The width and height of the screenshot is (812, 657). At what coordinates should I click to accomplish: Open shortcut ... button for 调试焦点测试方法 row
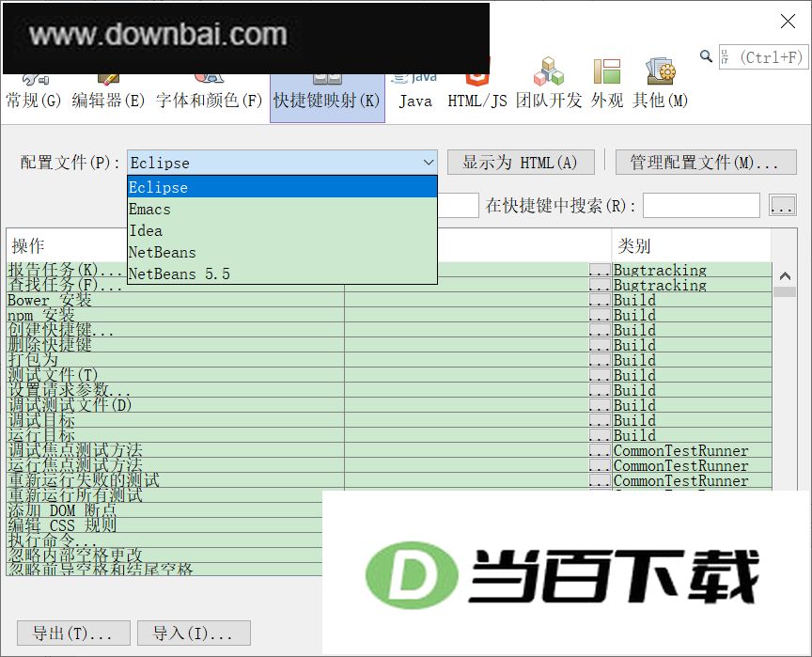click(x=600, y=450)
